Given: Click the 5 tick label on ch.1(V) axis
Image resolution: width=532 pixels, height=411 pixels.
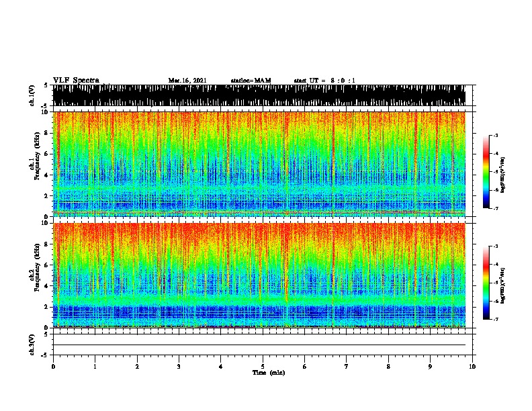Looking at the screenshot, I should click(46, 85).
